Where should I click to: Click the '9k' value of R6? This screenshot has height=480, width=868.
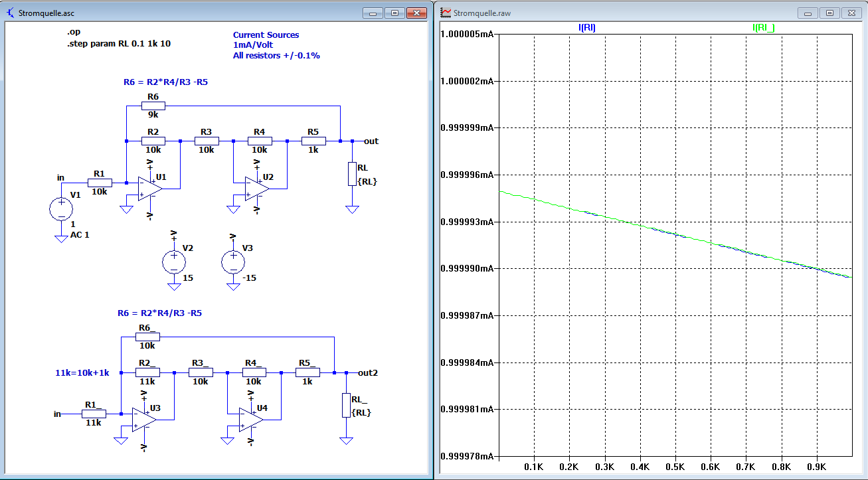coord(153,114)
